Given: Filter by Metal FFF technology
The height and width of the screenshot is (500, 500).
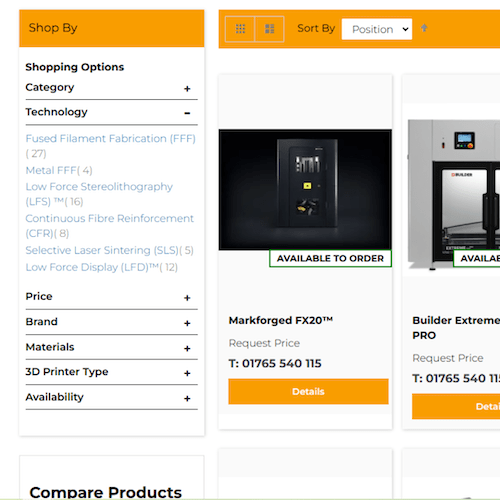Looking at the screenshot, I should [51, 170].
